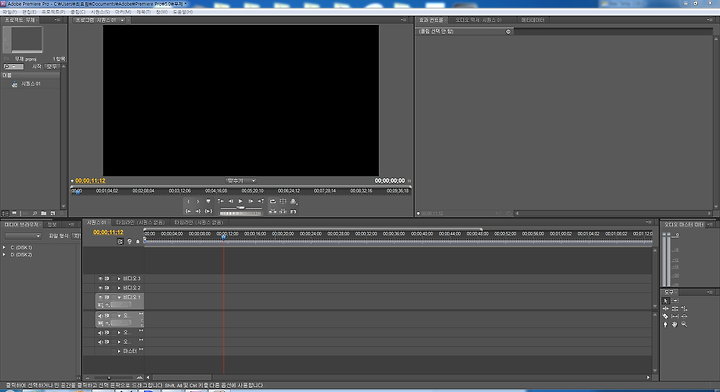Toggle Snap in the timeline
This screenshot has height=392, width=720.
coord(120,241)
